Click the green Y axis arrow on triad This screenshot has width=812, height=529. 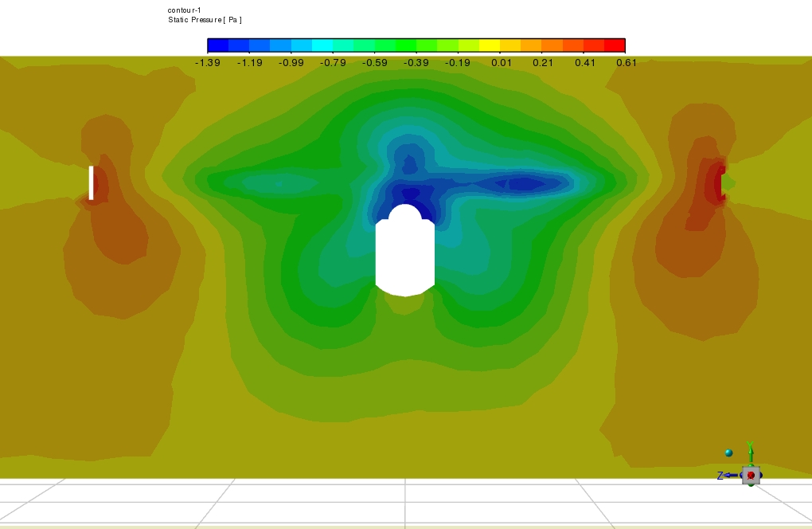[x=750, y=455]
